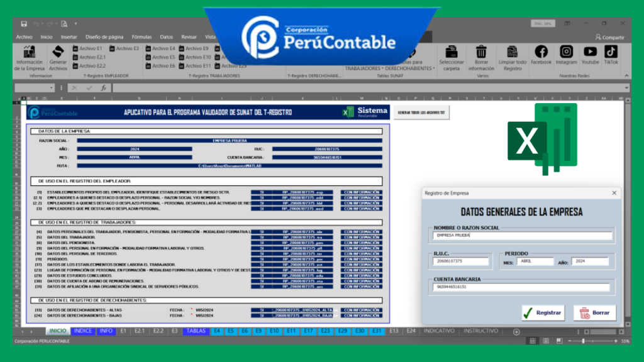Click Archivo E2.1 ribbon item
The height and width of the screenshot is (362, 644).
click(89, 57)
